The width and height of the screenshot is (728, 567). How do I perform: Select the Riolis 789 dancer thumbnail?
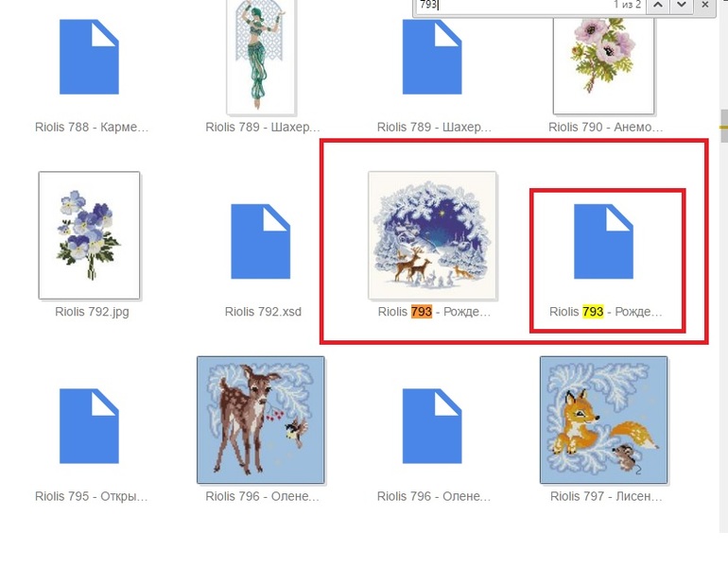pyautogui.click(x=261, y=57)
